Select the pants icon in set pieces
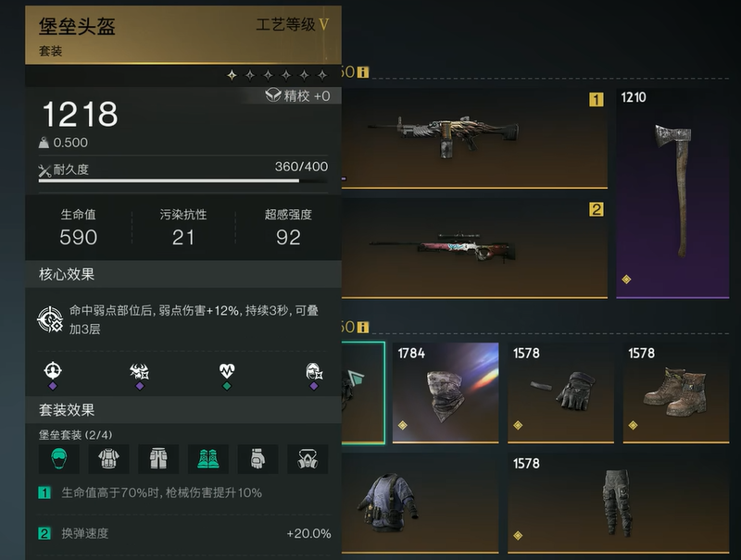741x560 pixels. (x=158, y=458)
